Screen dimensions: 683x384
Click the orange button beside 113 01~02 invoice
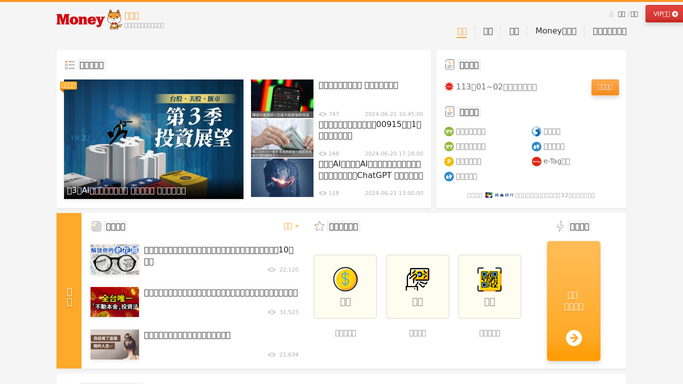pyautogui.click(x=605, y=87)
